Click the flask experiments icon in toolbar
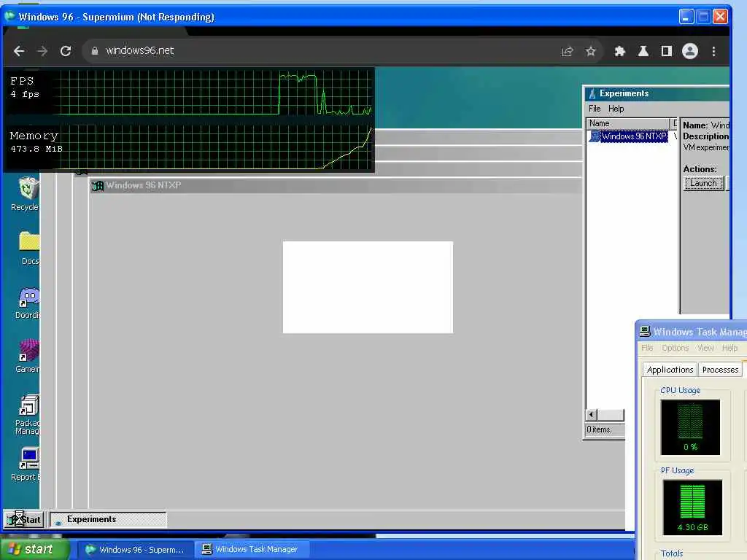This screenshot has width=747, height=560. (643, 51)
